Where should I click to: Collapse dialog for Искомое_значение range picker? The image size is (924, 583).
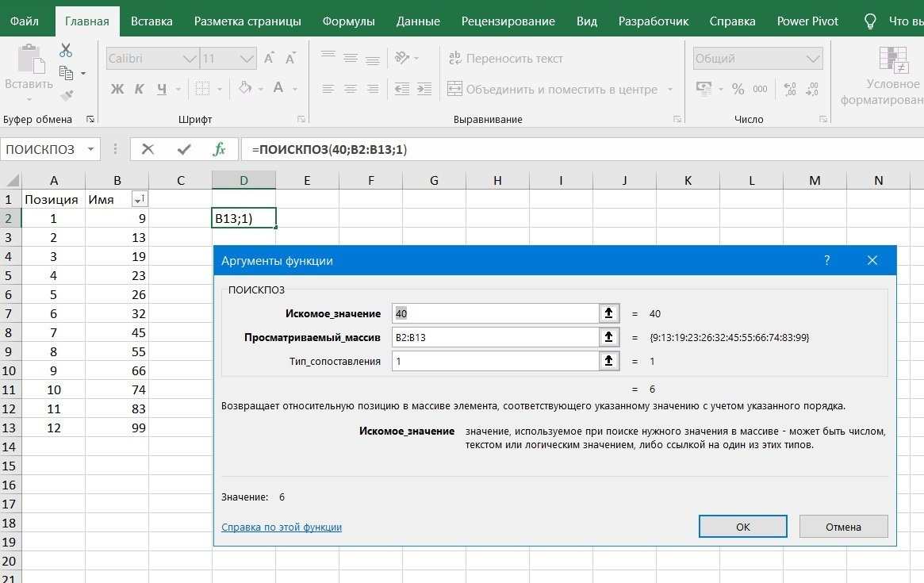pyautogui.click(x=608, y=313)
